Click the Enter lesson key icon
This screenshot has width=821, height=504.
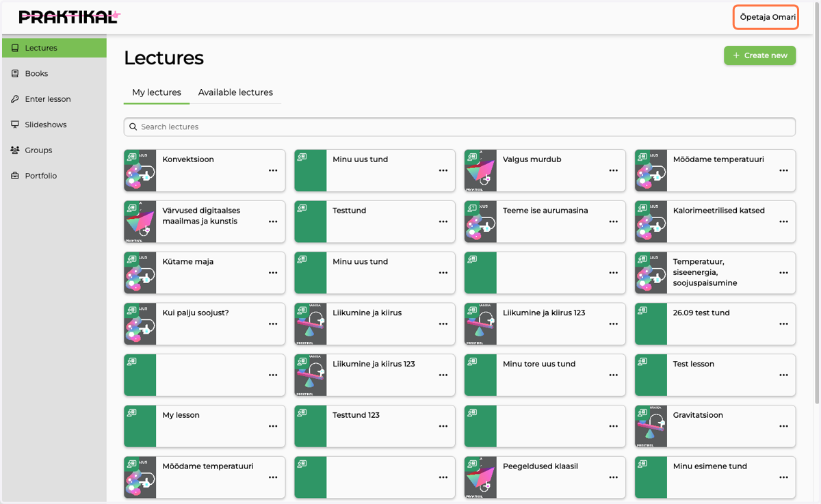(x=15, y=99)
